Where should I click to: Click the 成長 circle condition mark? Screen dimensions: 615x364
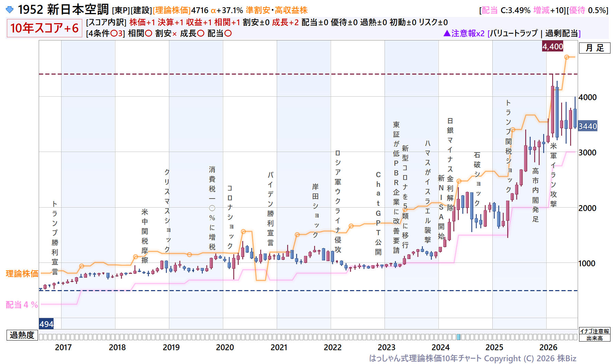tap(201, 33)
